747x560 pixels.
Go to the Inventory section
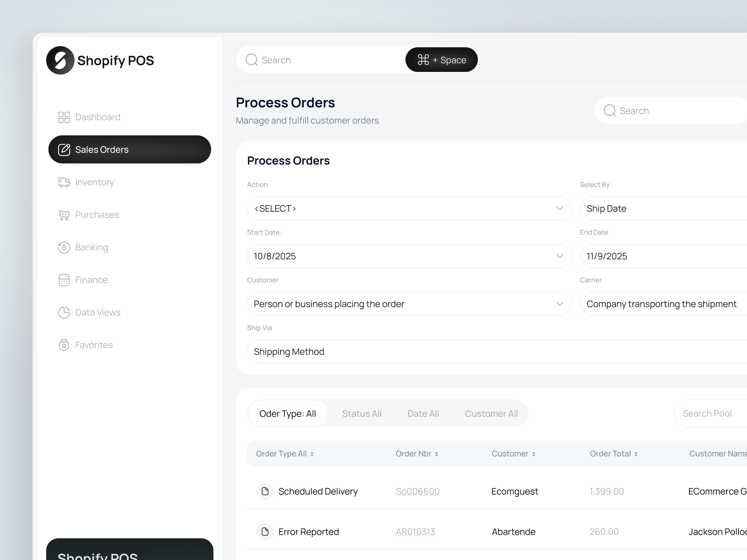tap(130, 182)
